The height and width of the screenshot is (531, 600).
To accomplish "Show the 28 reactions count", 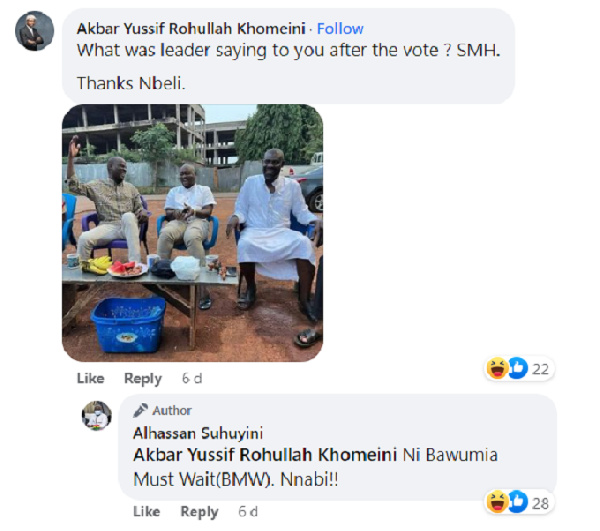I will click(x=540, y=503).
